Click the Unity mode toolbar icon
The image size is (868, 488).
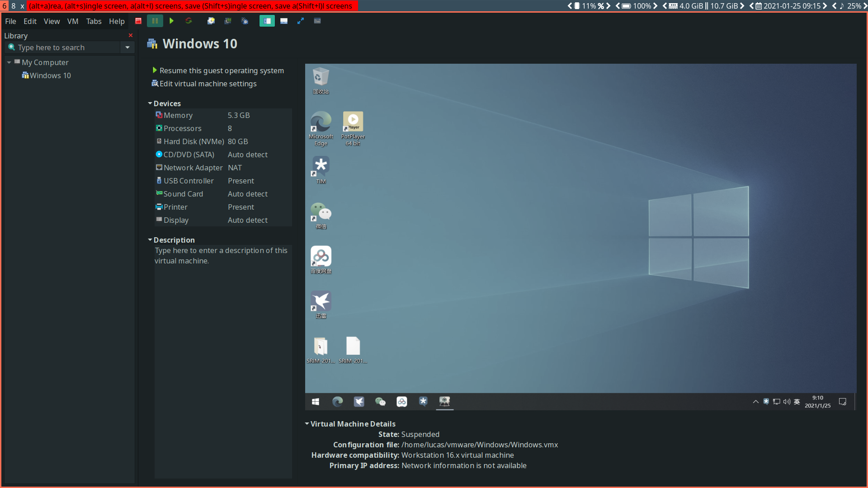(317, 21)
